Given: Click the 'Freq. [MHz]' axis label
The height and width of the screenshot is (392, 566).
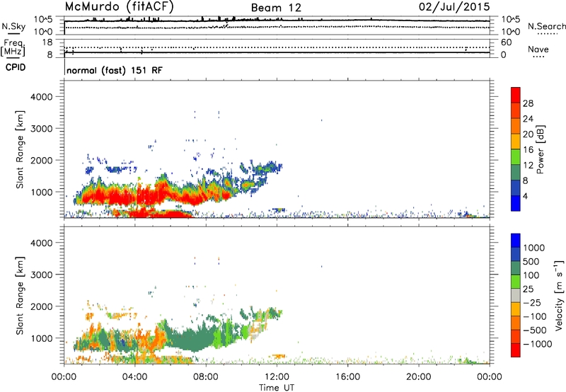Looking at the screenshot, I should [x=13, y=47].
